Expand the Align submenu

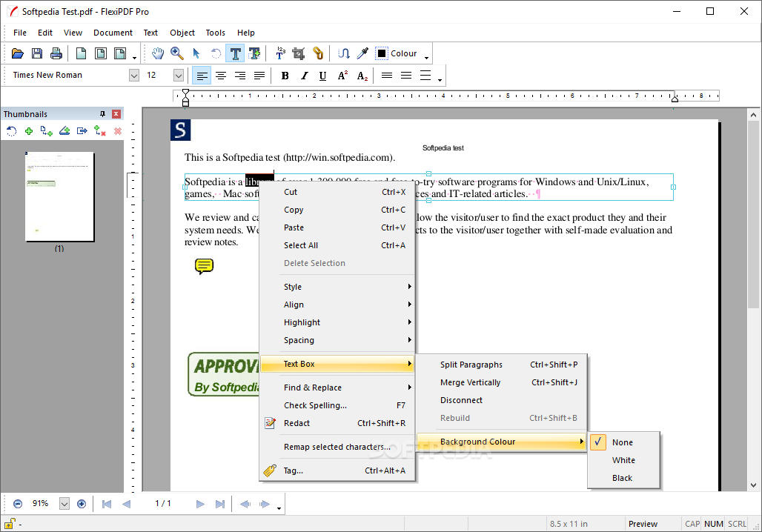pyautogui.click(x=337, y=305)
